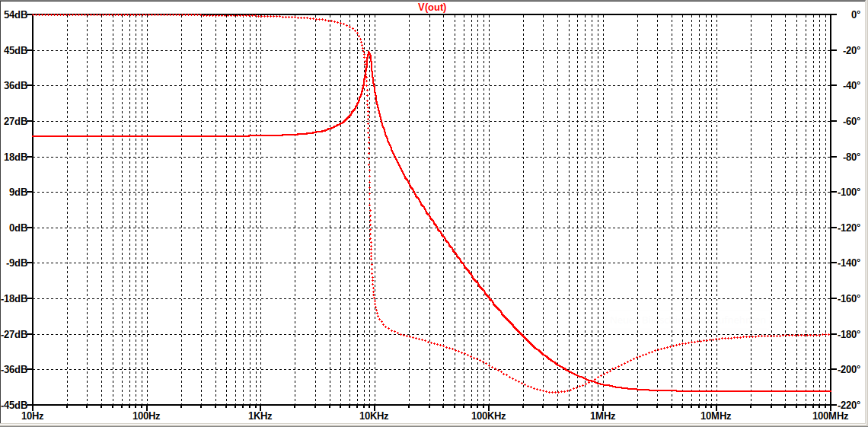Click the -160° phase axis label
This screenshot has height=427, width=868.
point(850,298)
